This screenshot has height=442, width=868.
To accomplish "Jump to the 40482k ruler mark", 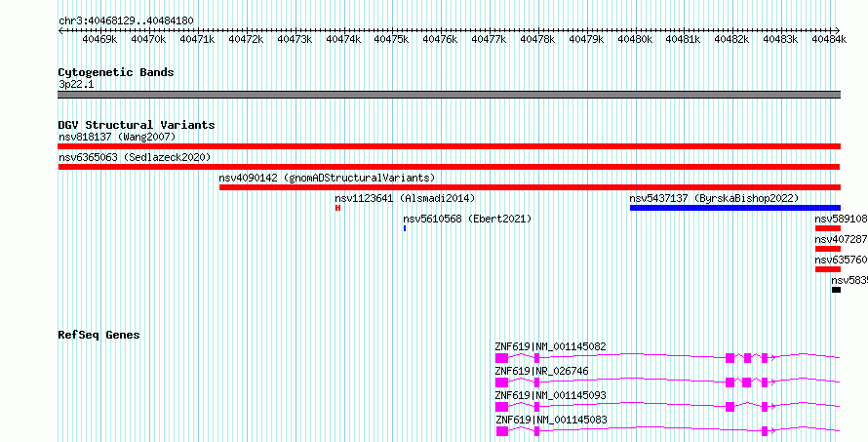I will (x=731, y=39).
